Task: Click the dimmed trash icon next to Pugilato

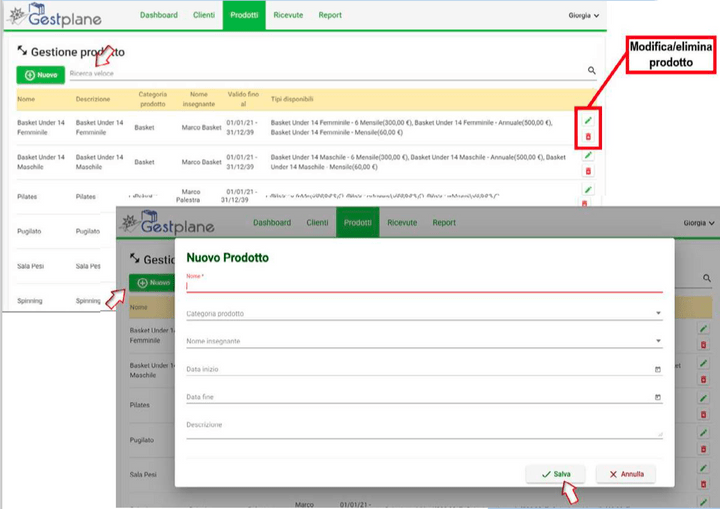Action: pos(703,449)
